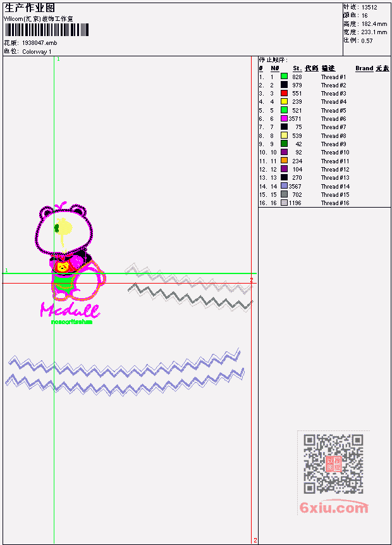Select stitch count '1196' for thread 16
392x545 pixels.
pos(295,203)
